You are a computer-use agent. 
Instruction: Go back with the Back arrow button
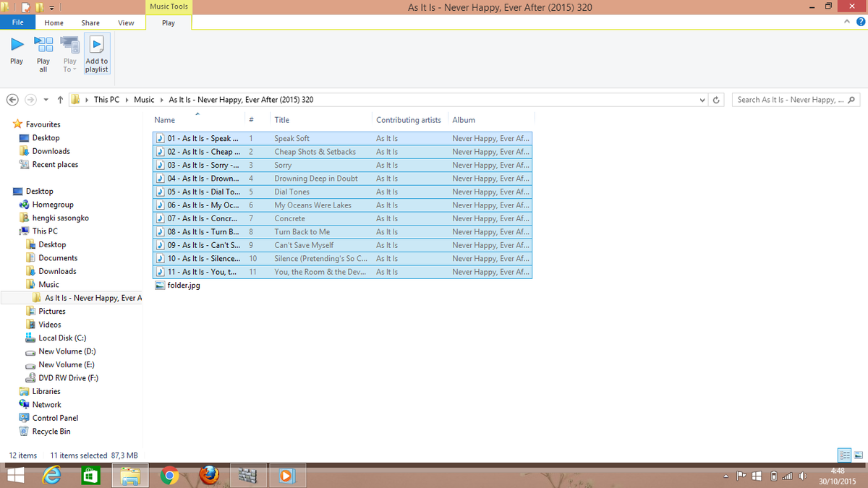pyautogui.click(x=13, y=100)
